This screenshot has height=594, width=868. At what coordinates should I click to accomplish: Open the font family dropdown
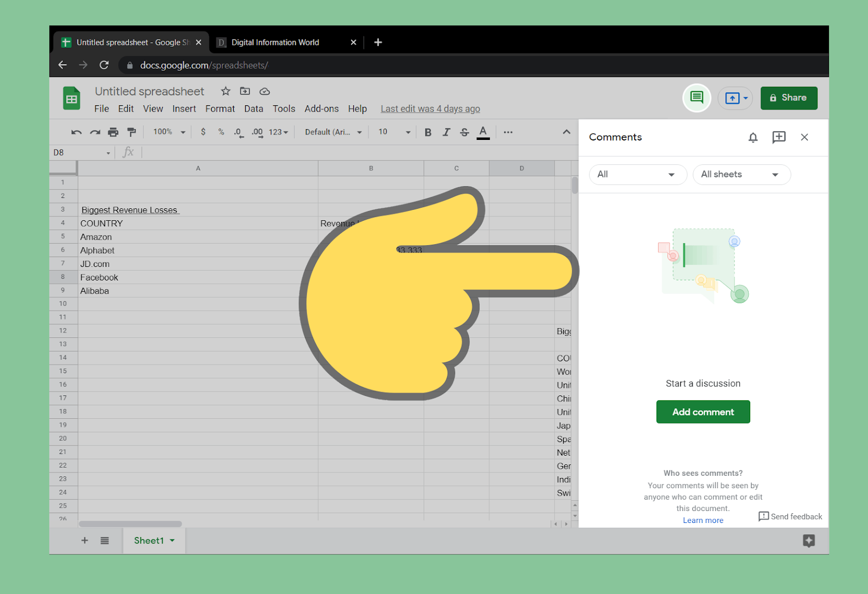(331, 132)
